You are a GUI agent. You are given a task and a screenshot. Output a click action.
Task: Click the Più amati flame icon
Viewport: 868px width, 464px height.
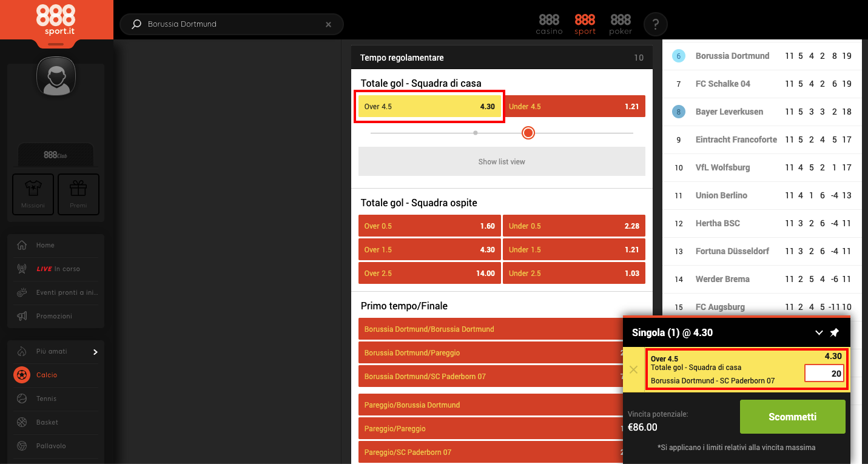tap(22, 351)
